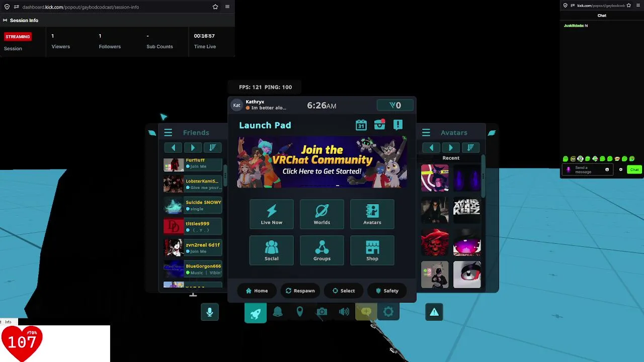Click the Session Info heading

tap(24, 20)
